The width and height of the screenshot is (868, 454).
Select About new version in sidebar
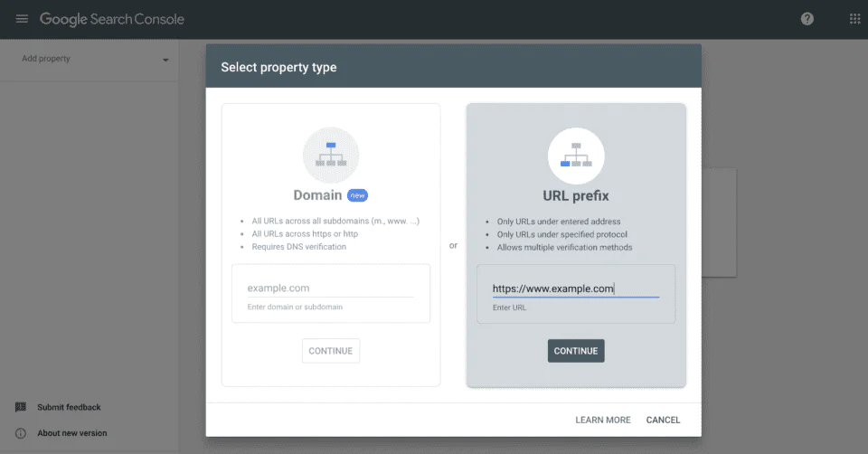coord(71,433)
